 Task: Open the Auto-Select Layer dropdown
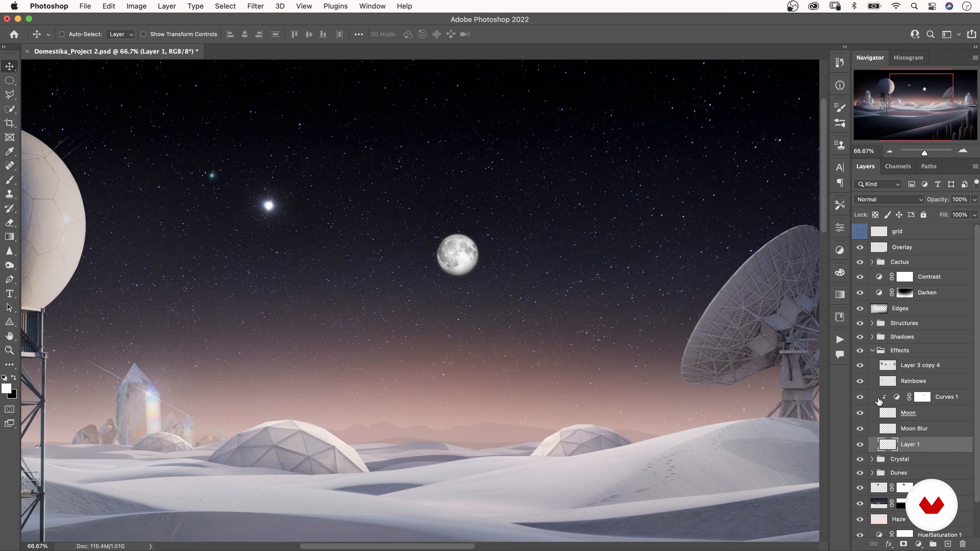click(x=121, y=34)
